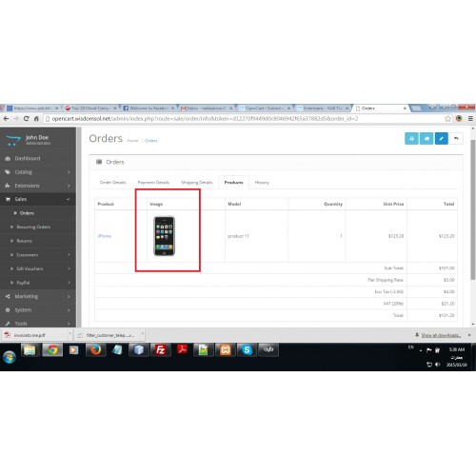Bookmark the page with the star icon

[x=447, y=118]
